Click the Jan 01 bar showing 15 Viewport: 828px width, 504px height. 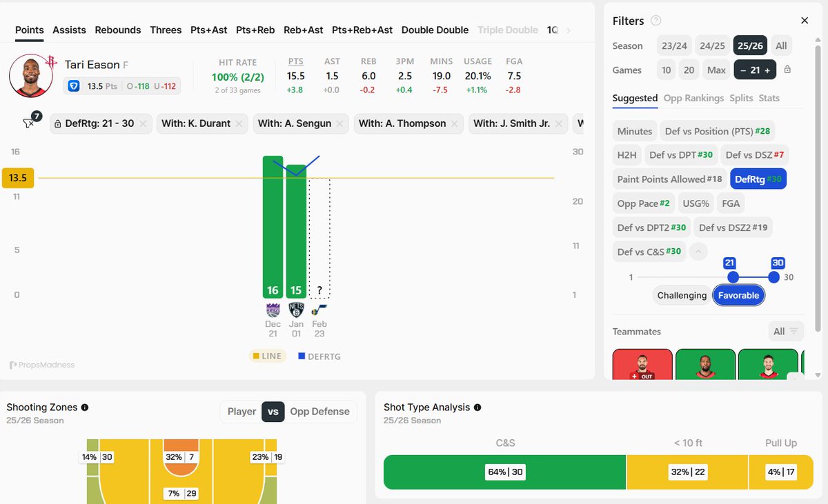(296, 231)
